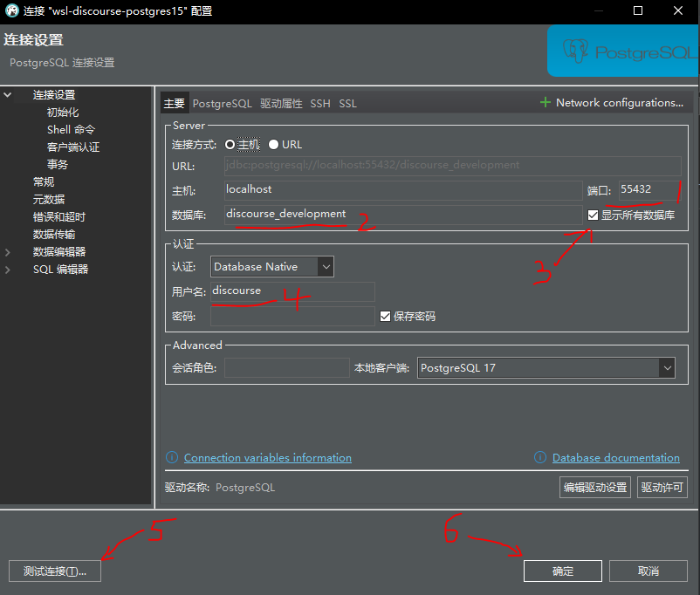This screenshot has height=595, width=700.
Task: Select 客户端认证 in the settings tree
Action: 73,147
